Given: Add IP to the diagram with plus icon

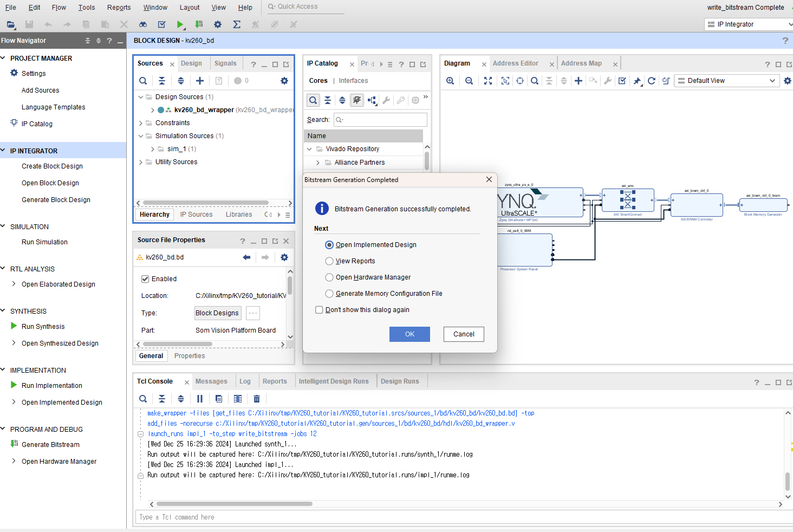Looking at the screenshot, I should click(x=578, y=81).
